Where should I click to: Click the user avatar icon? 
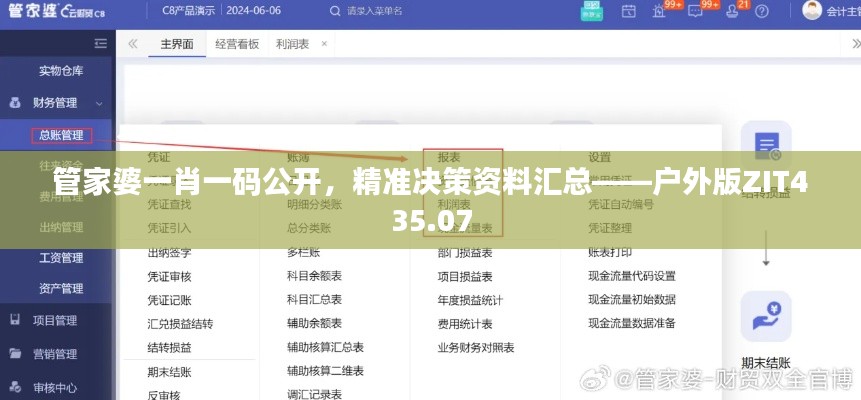tap(812, 12)
